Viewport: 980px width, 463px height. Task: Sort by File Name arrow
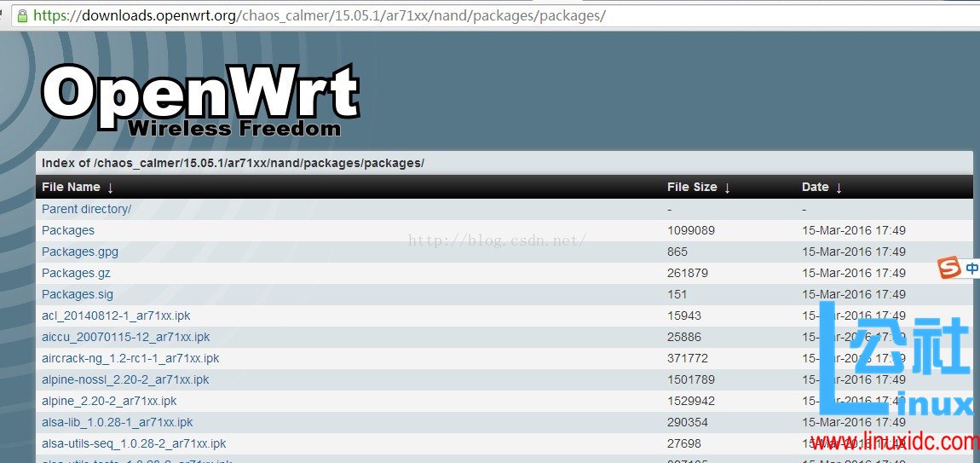click(x=111, y=188)
